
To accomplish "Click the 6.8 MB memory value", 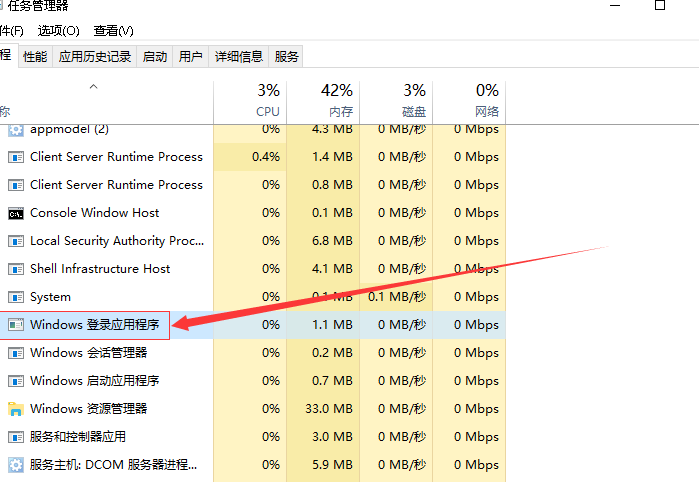I will point(332,241).
